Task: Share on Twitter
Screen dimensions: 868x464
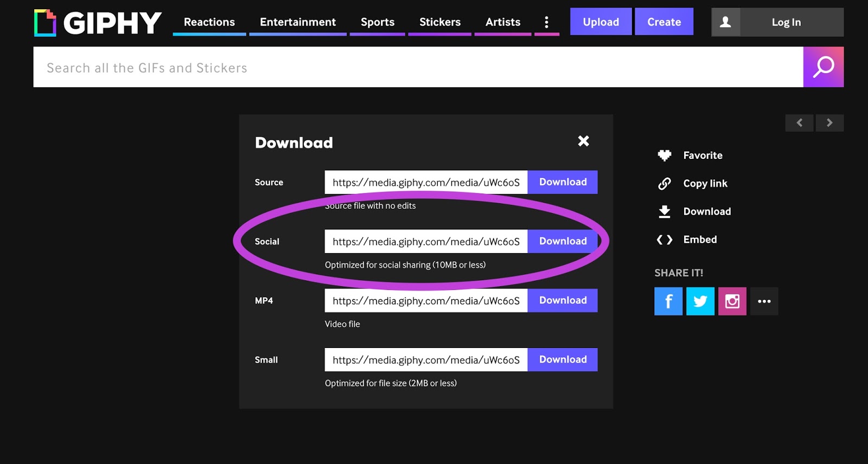Action: [x=700, y=301]
